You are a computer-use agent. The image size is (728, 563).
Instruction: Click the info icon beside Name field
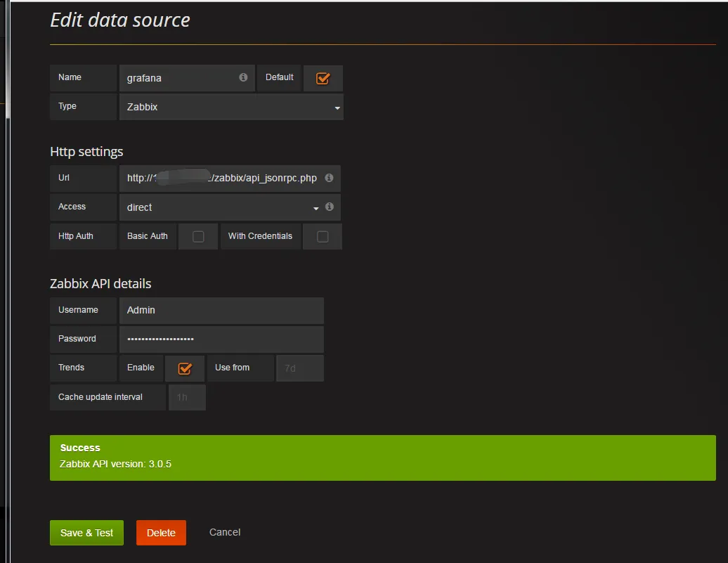pos(243,77)
